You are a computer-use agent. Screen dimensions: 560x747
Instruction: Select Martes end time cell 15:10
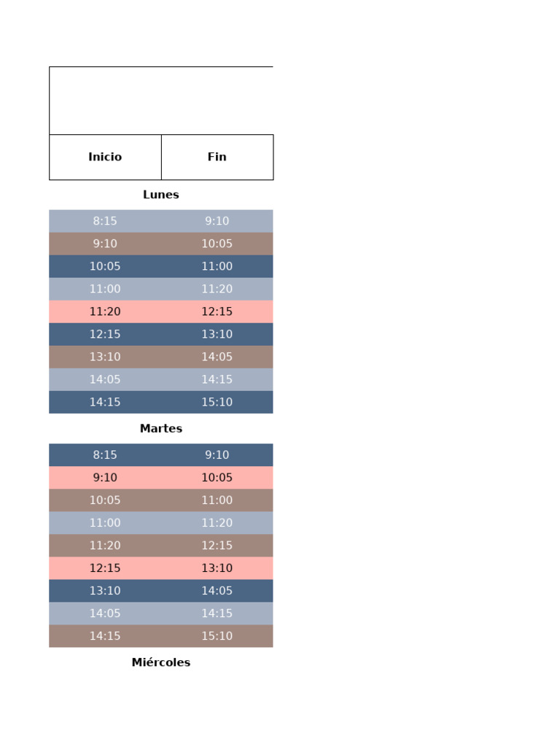pos(217,635)
